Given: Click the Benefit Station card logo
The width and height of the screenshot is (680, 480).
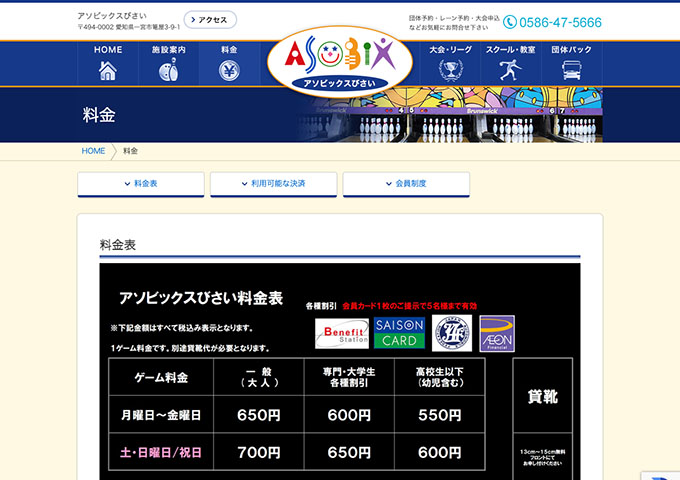Looking at the screenshot, I should (x=342, y=333).
